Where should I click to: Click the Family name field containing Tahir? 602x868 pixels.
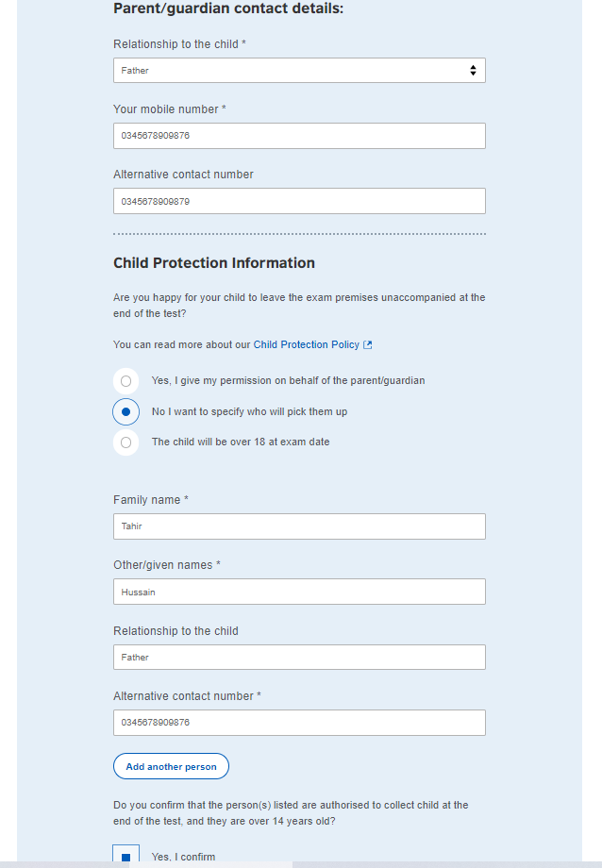[299, 526]
